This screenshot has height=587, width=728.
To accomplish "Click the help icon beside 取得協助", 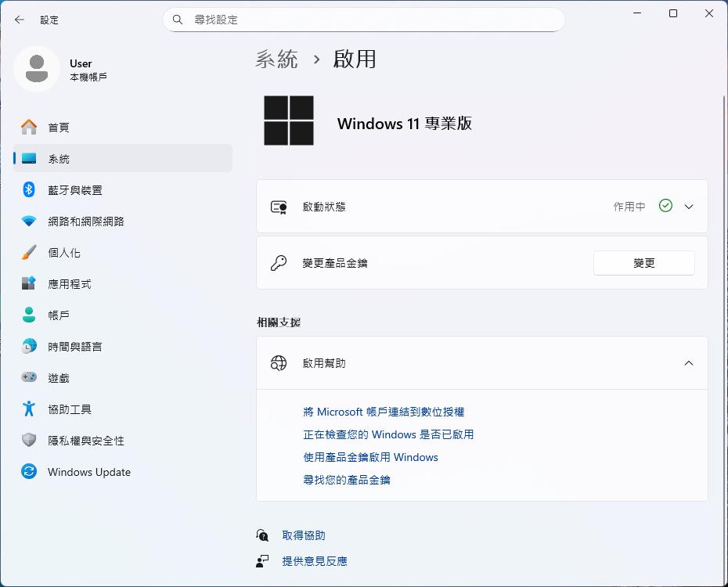I will (262, 535).
